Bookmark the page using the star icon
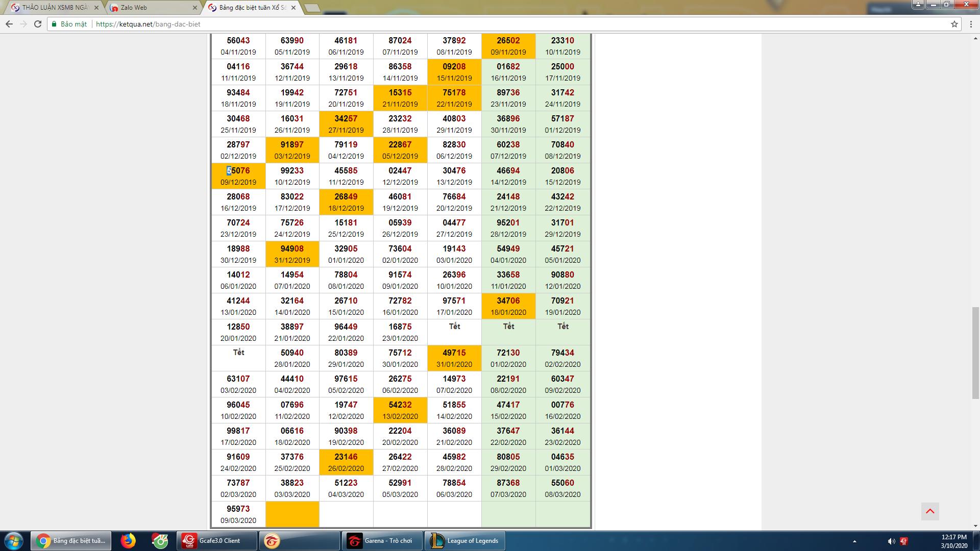This screenshot has width=980, height=551. 954,24
